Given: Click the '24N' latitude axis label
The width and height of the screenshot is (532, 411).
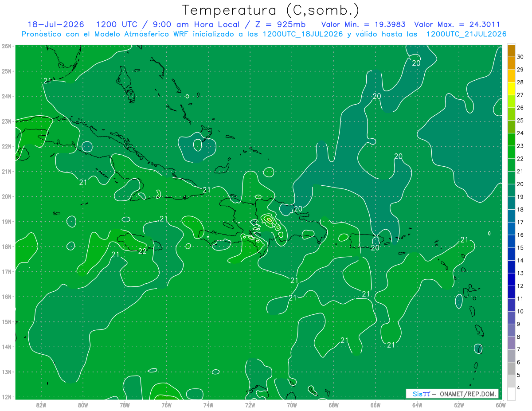Looking at the screenshot, I should (6, 96).
